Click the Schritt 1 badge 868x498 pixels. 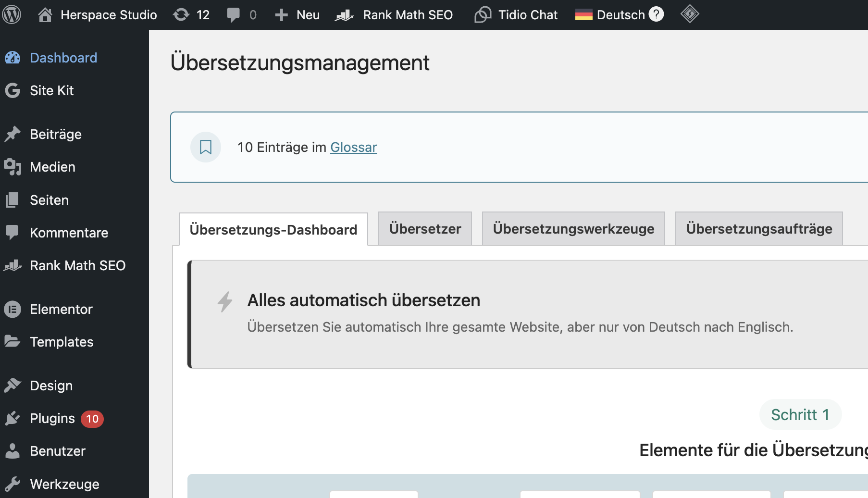pos(800,414)
